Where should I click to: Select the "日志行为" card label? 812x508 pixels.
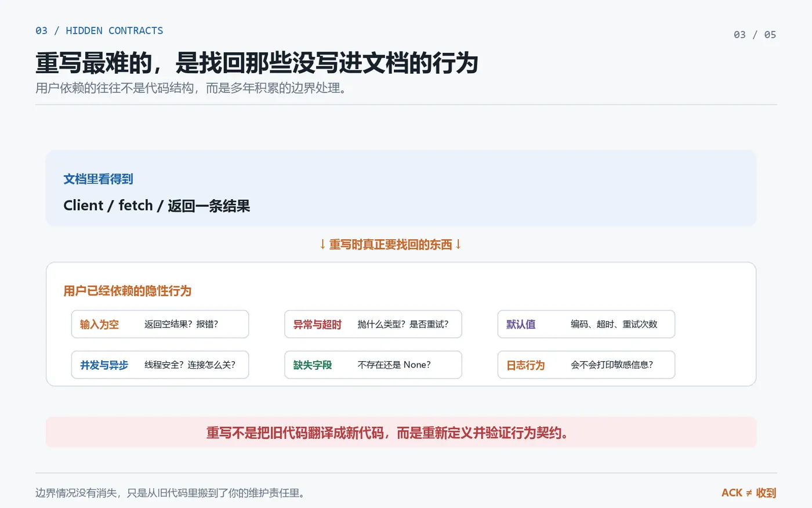tap(525, 365)
